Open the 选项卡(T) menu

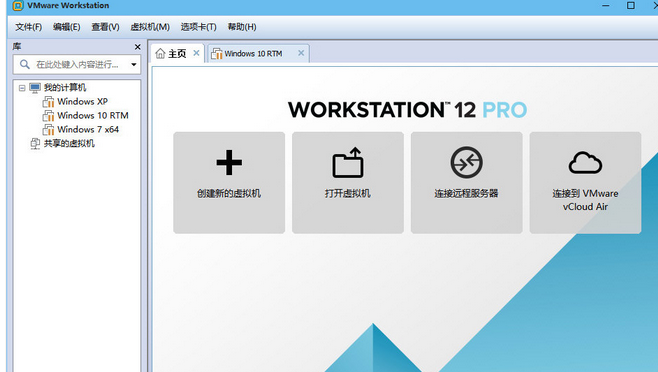pos(198,27)
